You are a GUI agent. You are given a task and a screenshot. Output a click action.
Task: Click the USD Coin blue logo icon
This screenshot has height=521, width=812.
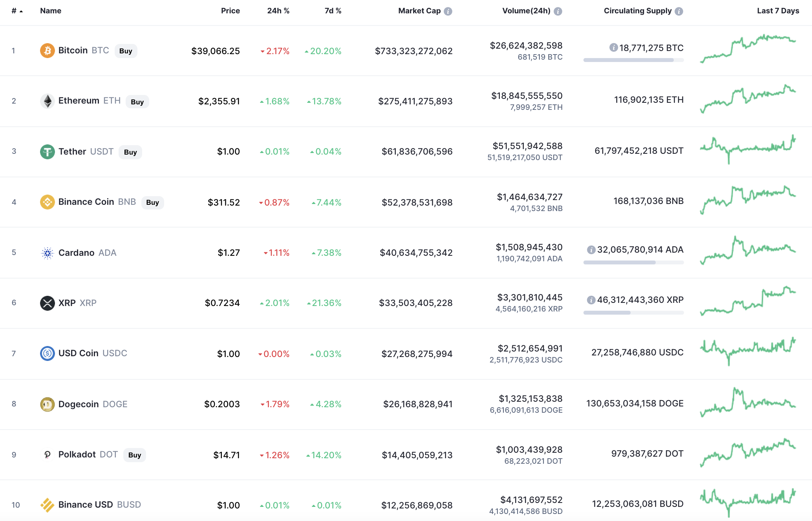click(x=47, y=353)
